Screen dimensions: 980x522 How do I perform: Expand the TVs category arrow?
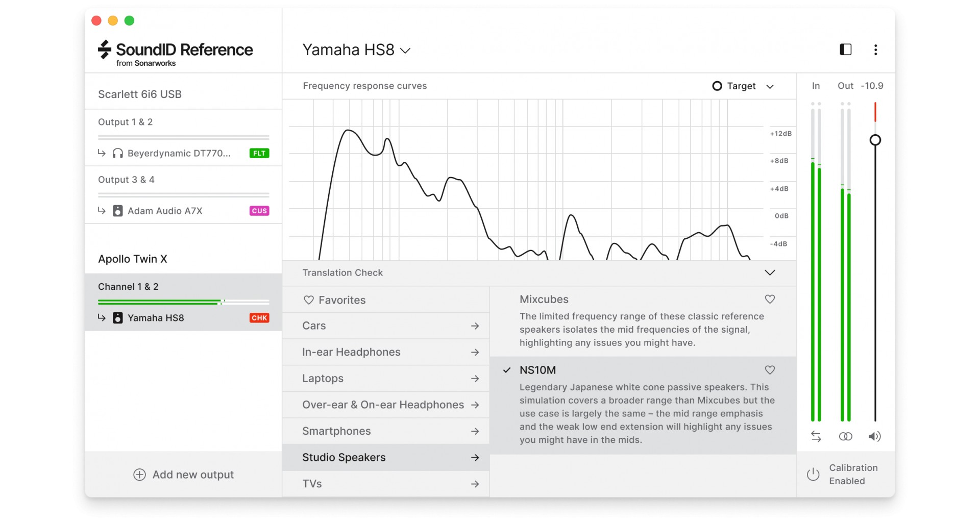[x=475, y=484]
